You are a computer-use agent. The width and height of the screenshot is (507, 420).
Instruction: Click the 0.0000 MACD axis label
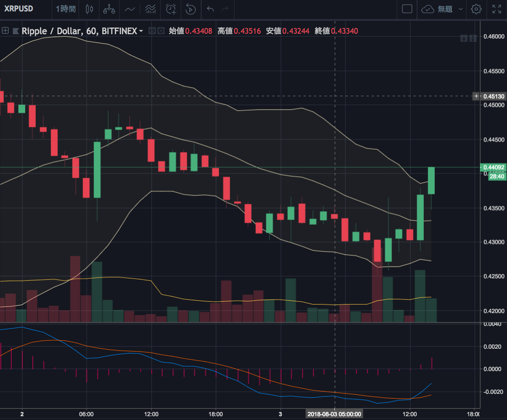click(x=493, y=369)
